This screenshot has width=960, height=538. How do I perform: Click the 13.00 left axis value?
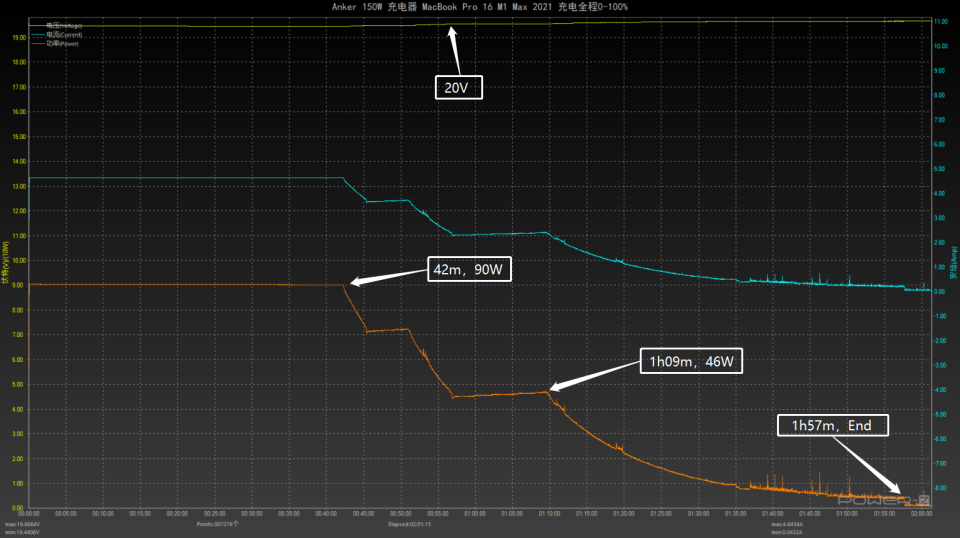tap(19, 186)
